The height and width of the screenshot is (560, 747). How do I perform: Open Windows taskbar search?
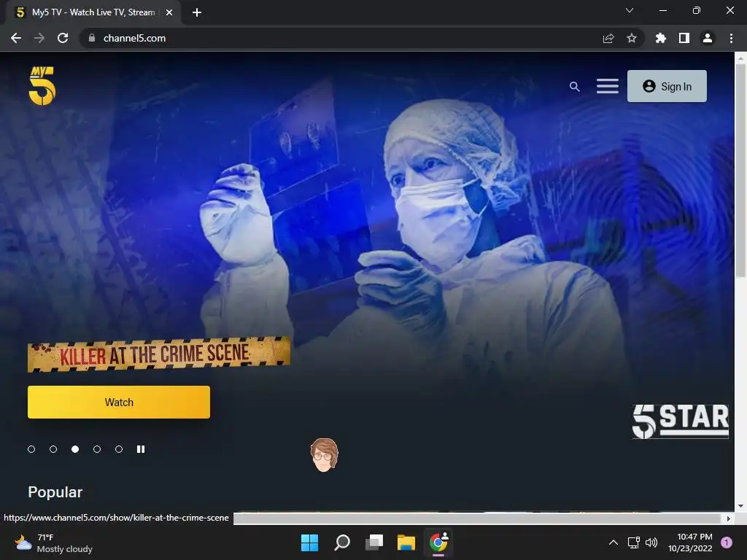[x=342, y=542]
